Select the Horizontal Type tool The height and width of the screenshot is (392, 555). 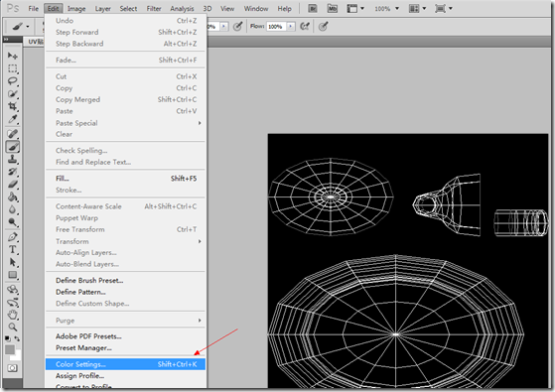coord(12,250)
